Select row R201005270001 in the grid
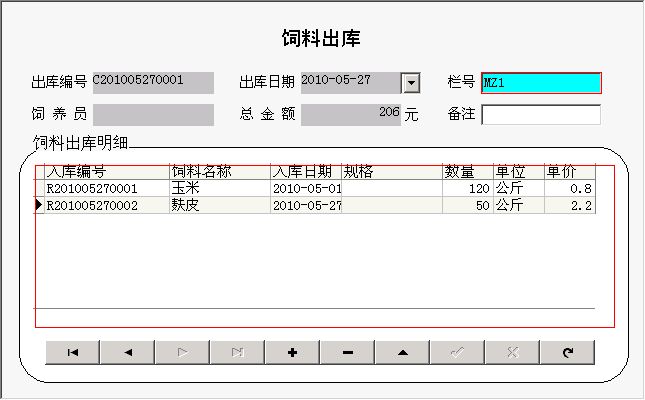Viewport: 645px width, 400px height. click(x=106, y=188)
